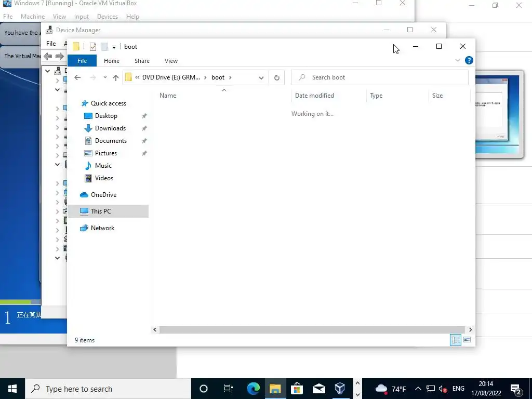Open VirtualBox Machine menu
Image resolution: width=532 pixels, height=399 pixels.
coord(33,17)
